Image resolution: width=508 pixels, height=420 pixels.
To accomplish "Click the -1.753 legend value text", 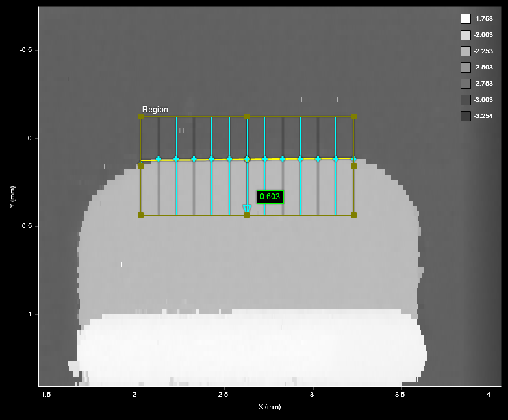I will click(x=483, y=19).
